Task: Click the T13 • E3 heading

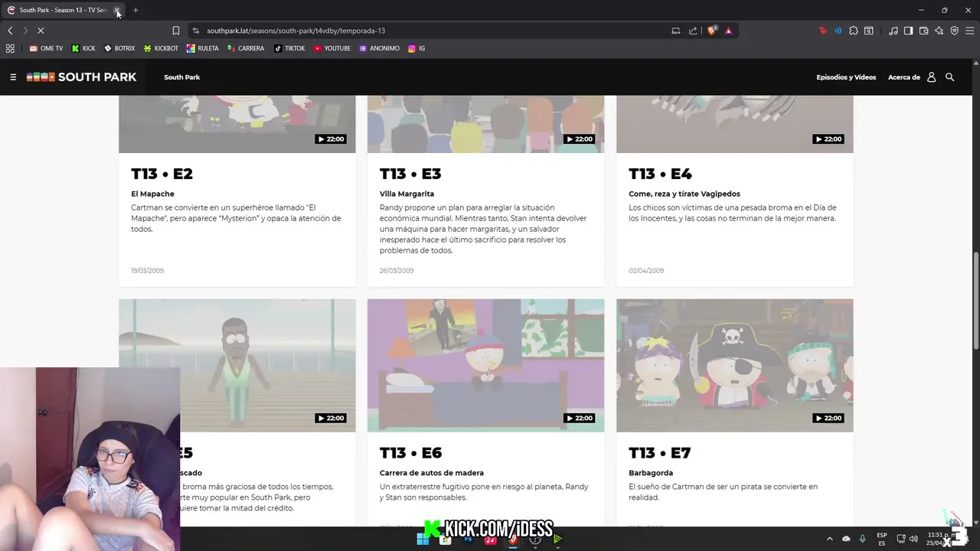Action: tap(410, 174)
